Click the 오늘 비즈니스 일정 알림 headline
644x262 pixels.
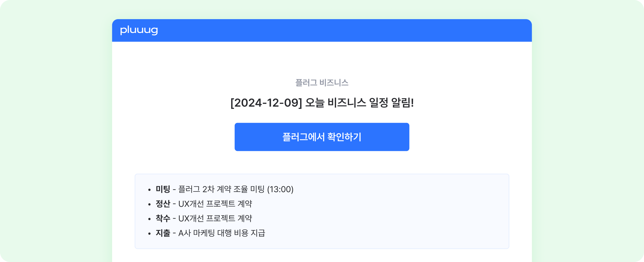coord(359,103)
